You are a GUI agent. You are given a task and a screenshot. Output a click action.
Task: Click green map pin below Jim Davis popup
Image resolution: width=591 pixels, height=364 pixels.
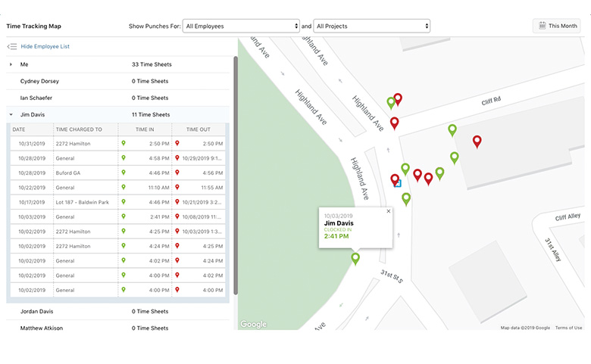coord(355,259)
